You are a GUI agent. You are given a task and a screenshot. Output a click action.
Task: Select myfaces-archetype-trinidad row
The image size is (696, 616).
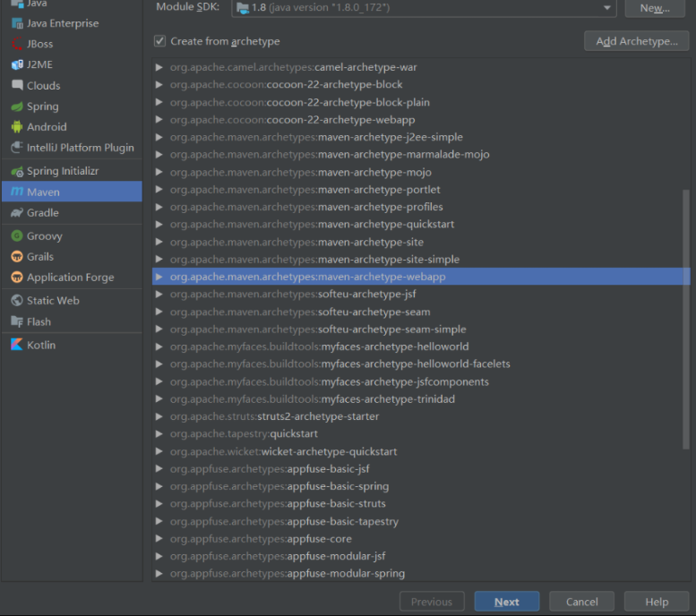coord(421,399)
